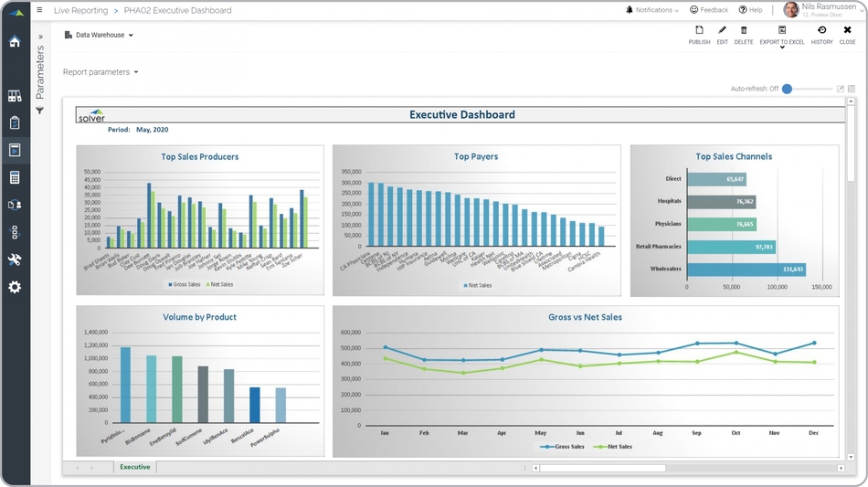Click the Publish icon

tap(699, 35)
